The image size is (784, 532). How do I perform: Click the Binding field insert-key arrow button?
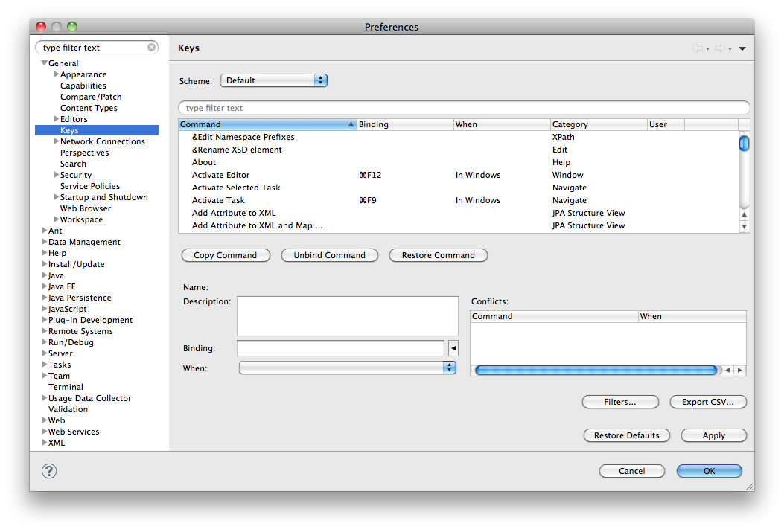tap(453, 348)
